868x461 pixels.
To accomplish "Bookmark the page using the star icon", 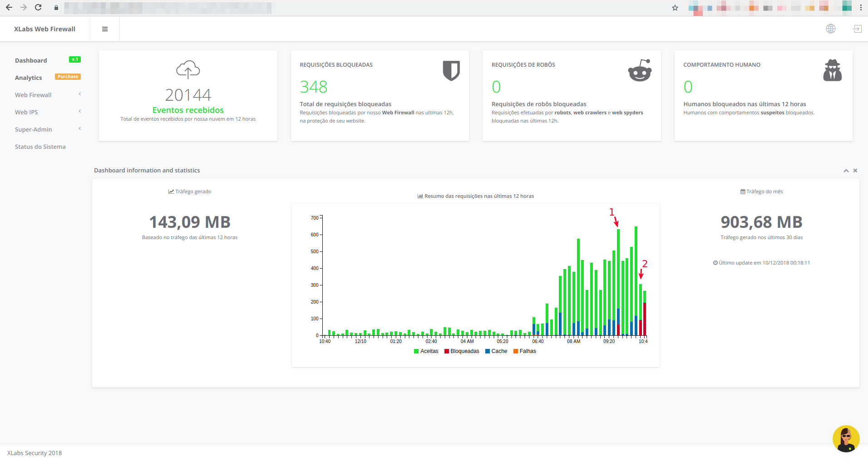I will coord(675,8).
